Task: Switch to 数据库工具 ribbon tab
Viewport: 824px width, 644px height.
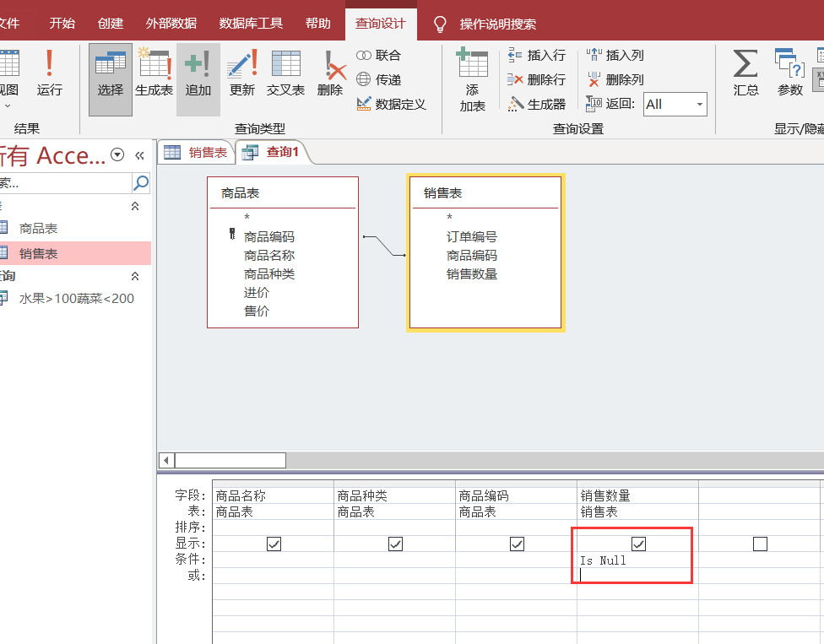Action: (x=251, y=24)
